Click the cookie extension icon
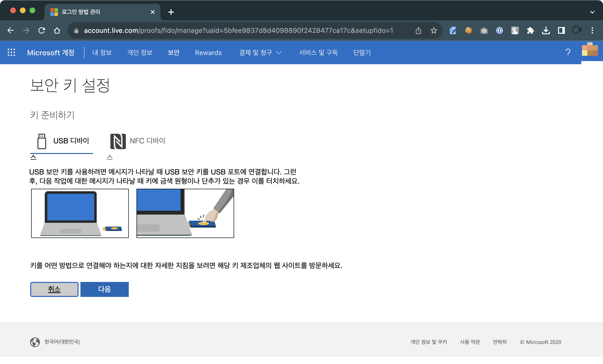Viewport: 603px width, 364px height. [468, 31]
